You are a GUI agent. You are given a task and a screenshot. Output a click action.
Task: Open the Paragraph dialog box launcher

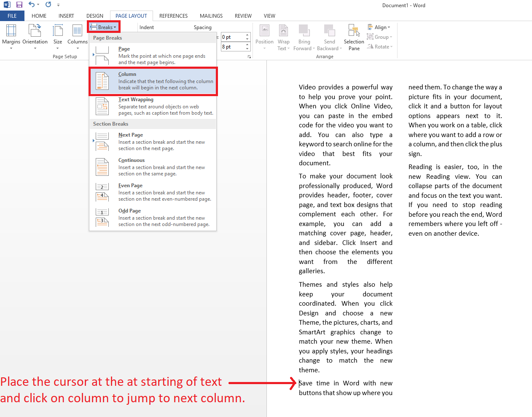tap(249, 56)
